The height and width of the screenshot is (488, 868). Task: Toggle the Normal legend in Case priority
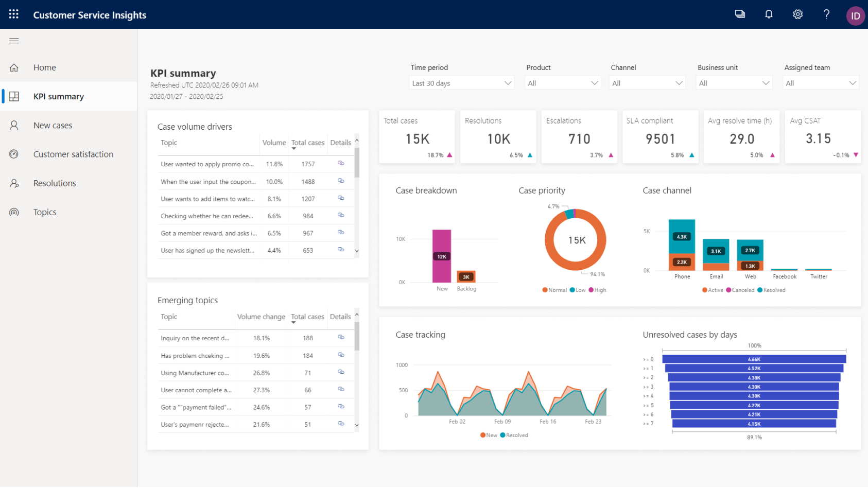pyautogui.click(x=554, y=290)
